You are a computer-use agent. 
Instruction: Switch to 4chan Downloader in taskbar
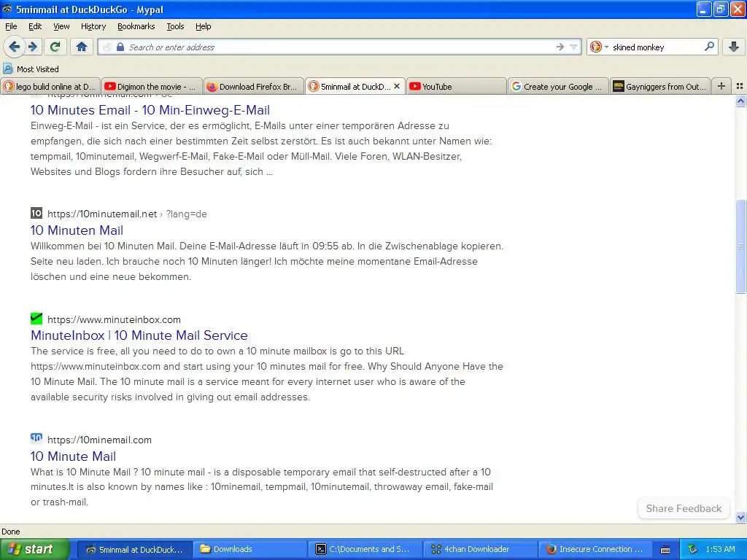[481, 550]
